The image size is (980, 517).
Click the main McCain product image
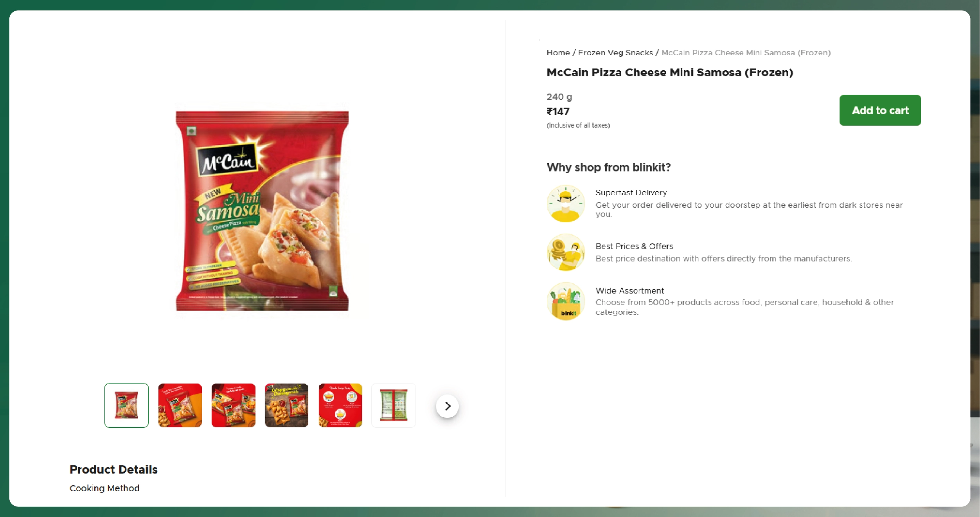[x=262, y=211]
